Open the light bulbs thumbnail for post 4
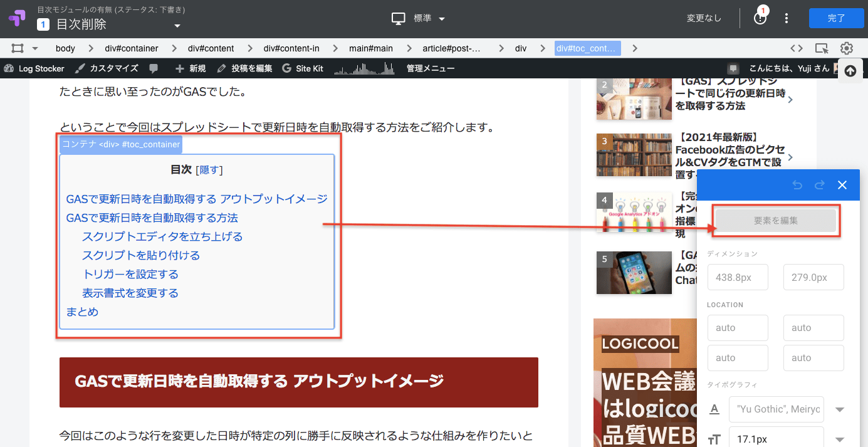The height and width of the screenshot is (447, 868). (634, 214)
